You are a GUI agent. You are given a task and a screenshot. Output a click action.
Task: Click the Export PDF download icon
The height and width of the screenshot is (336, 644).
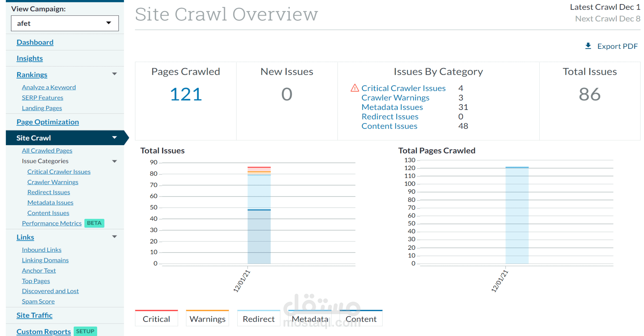click(x=588, y=46)
